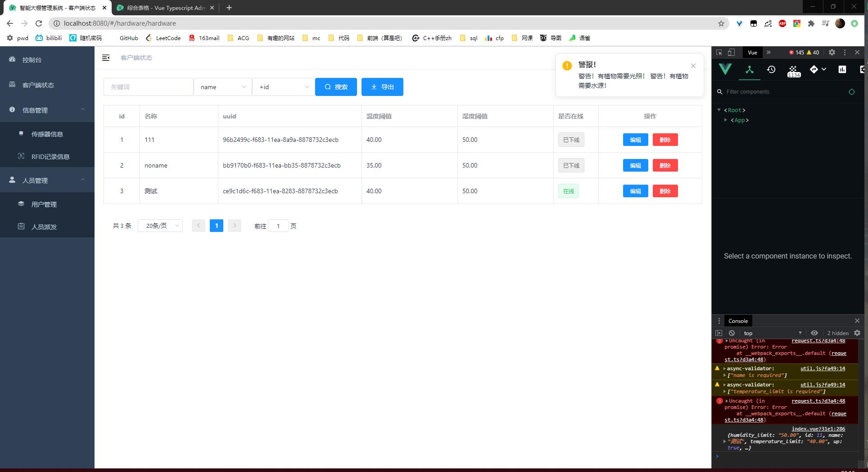Open the index.vue?31e1:286 source link

coord(818,429)
